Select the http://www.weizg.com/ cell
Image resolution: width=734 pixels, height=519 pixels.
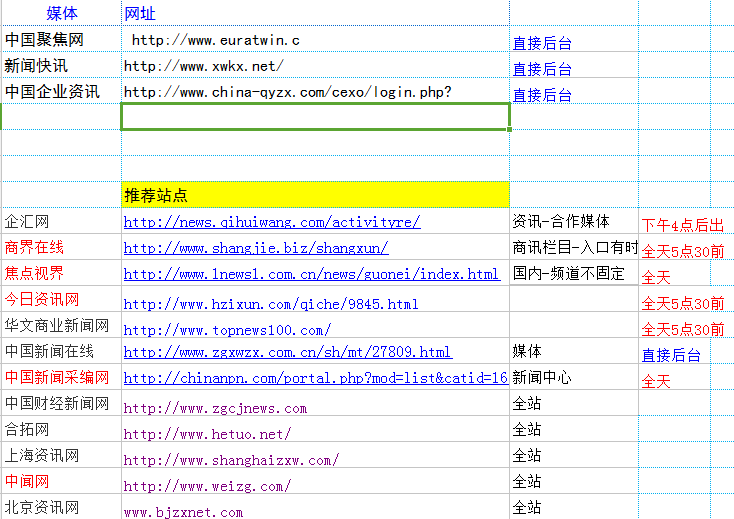point(316,481)
